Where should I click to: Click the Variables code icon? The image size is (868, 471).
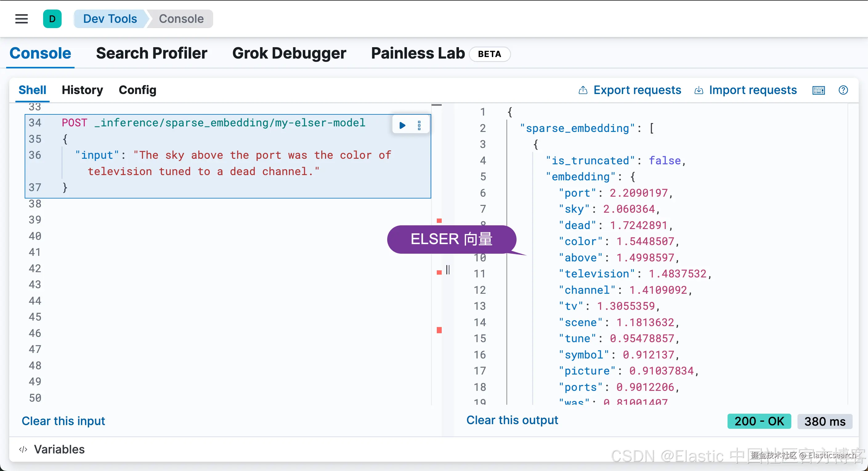23,449
